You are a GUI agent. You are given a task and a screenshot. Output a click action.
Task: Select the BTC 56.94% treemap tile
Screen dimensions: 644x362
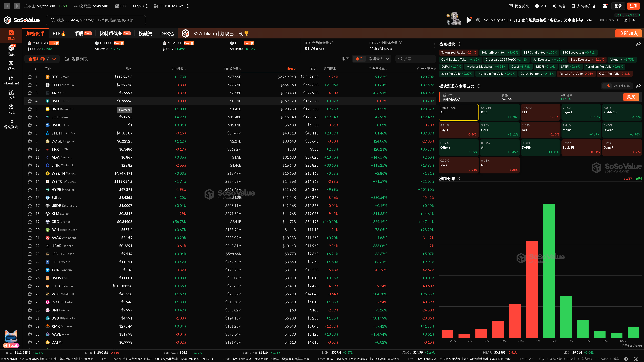pos(499,112)
